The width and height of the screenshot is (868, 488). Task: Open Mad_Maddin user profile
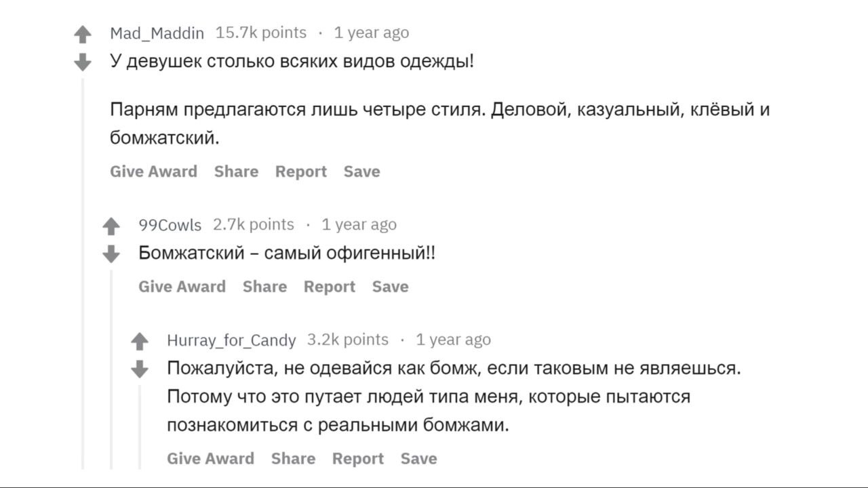point(157,33)
